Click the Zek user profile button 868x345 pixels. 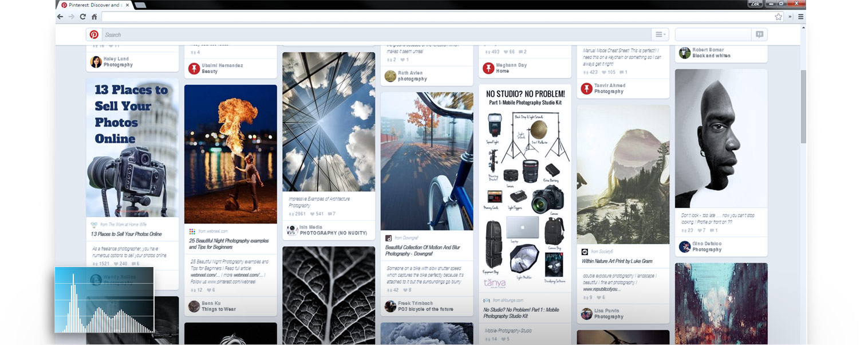click(x=755, y=3)
